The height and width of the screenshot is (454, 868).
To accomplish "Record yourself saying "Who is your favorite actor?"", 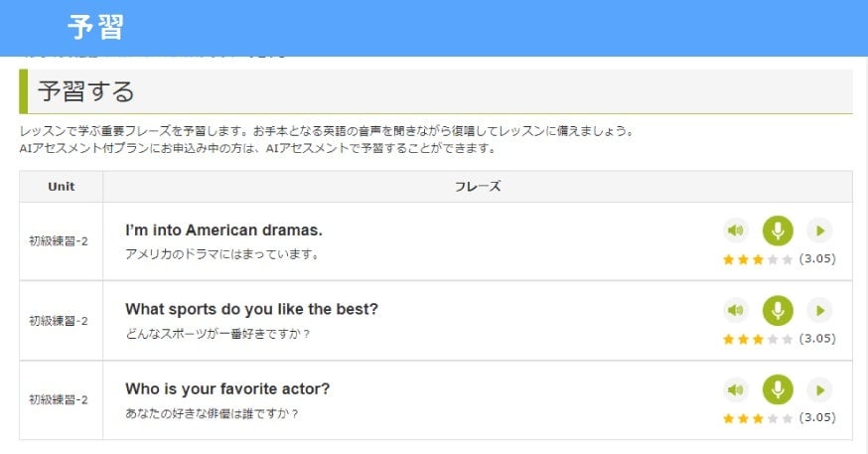I will click(x=778, y=389).
